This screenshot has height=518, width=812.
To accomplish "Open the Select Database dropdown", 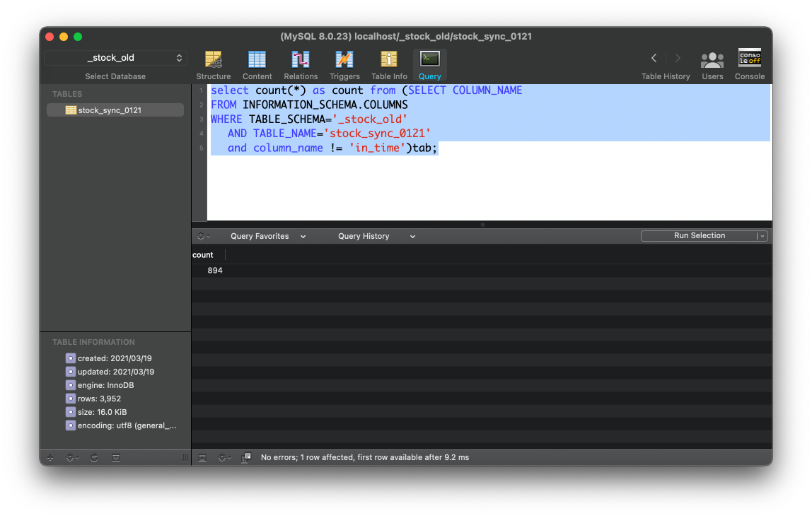I will point(115,58).
